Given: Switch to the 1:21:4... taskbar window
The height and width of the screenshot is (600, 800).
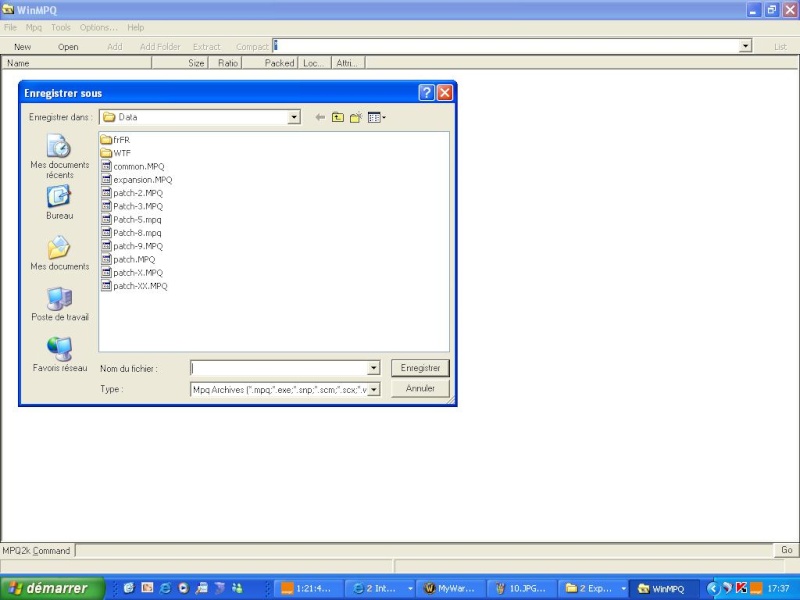Looking at the screenshot, I should point(309,589).
